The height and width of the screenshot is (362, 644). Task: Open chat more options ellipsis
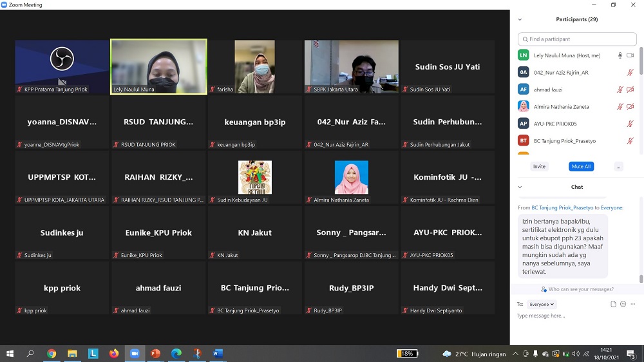(x=633, y=304)
